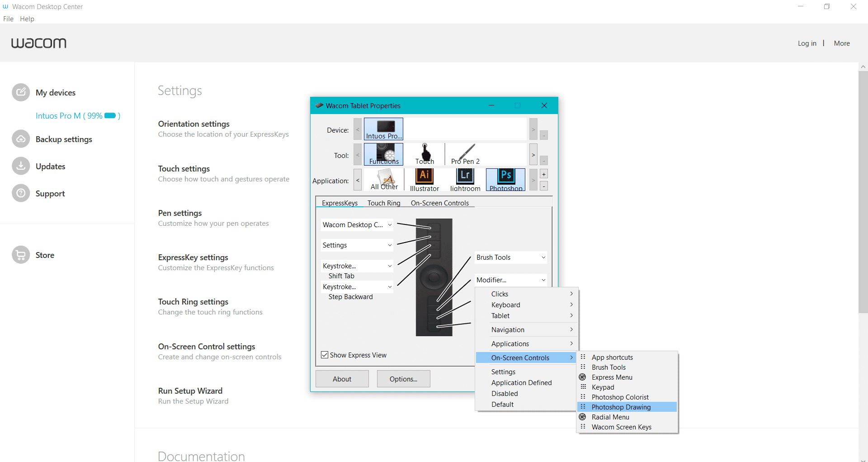Screen dimensions: 868x462
Task: Choose the All Other application icon
Action: coord(384,180)
